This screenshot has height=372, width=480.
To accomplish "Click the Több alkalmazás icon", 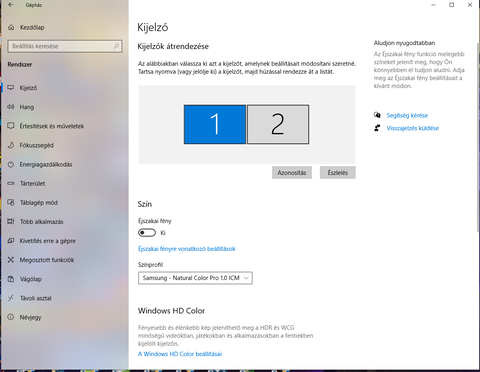I will coord(11,221).
